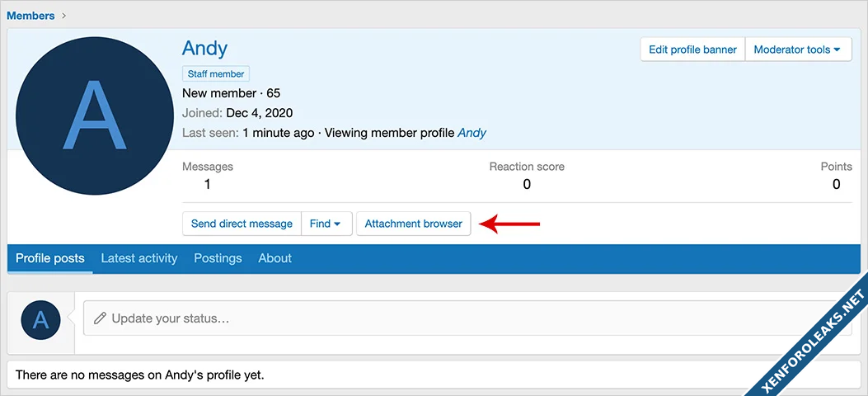868x396 pixels.
Task: Click the small avatar beside the status box
Action: click(41, 320)
